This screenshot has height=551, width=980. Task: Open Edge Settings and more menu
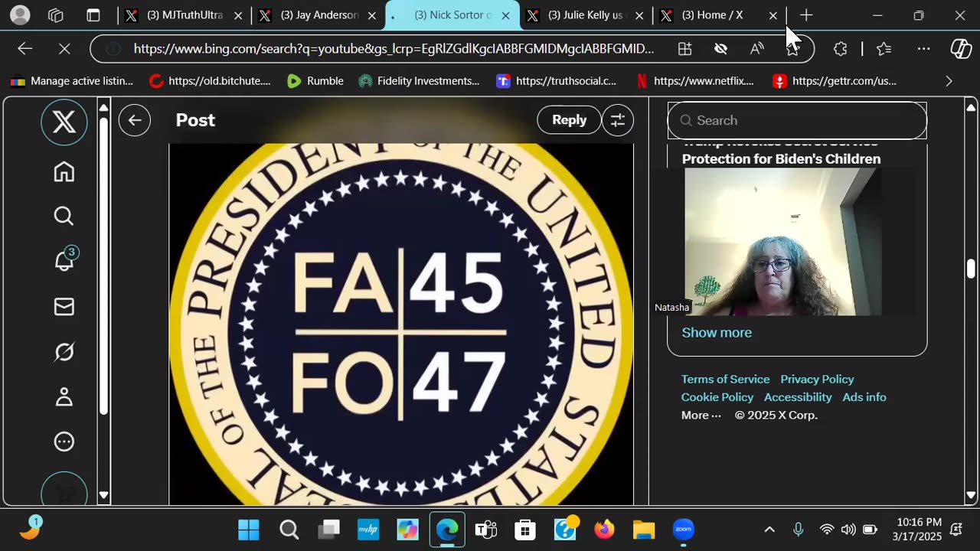[x=924, y=49]
